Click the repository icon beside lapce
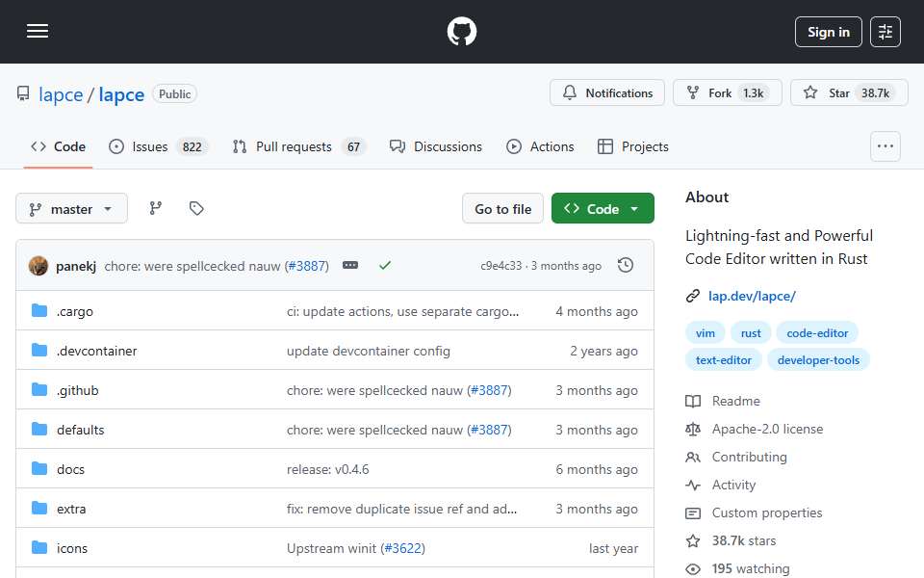The width and height of the screenshot is (924, 578). (23, 93)
